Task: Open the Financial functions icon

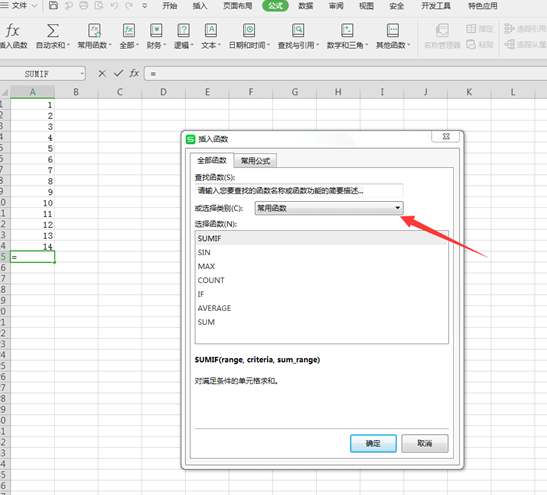Action: point(156,31)
